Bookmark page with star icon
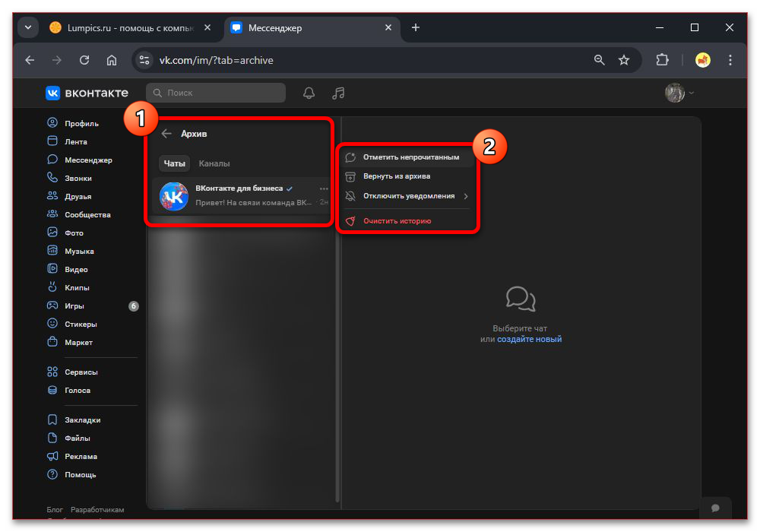 coord(624,60)
